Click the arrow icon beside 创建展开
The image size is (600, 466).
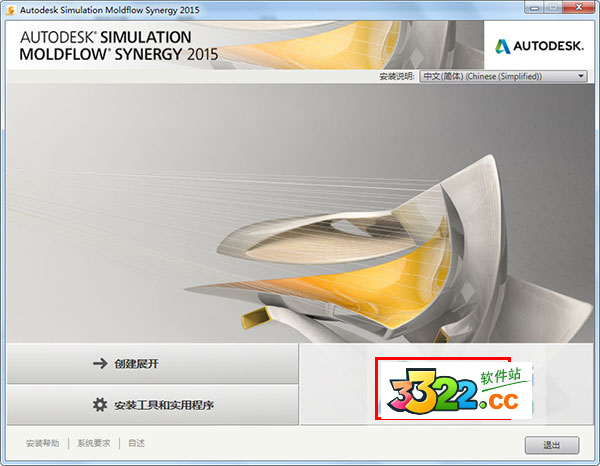(100, 363)
